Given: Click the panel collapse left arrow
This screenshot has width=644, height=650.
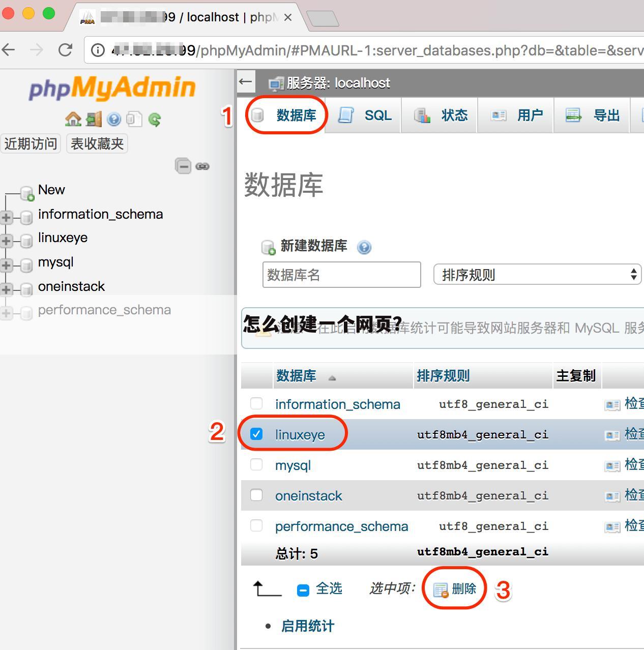Looking at the screenshot, I should [x=246, y=82].
